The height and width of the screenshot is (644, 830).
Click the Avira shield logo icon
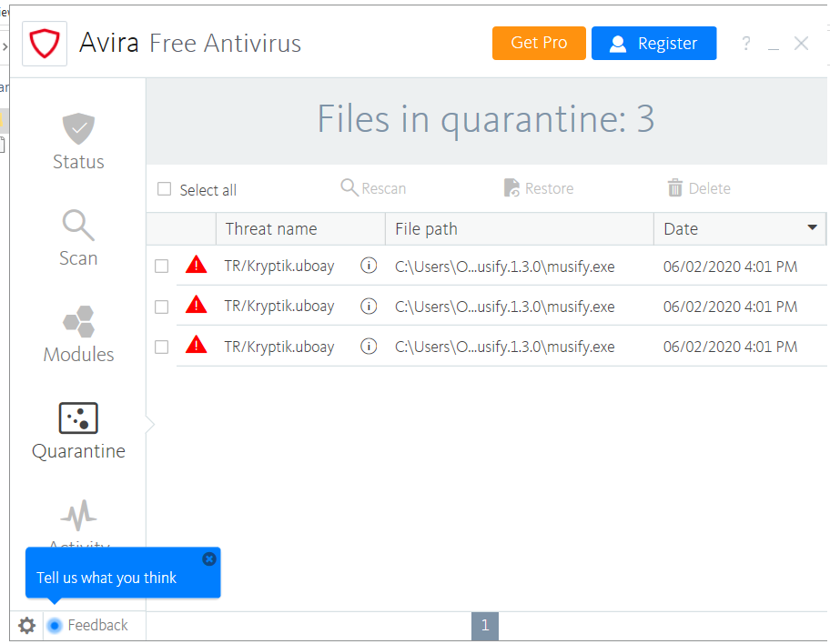[x=44, y=44]
